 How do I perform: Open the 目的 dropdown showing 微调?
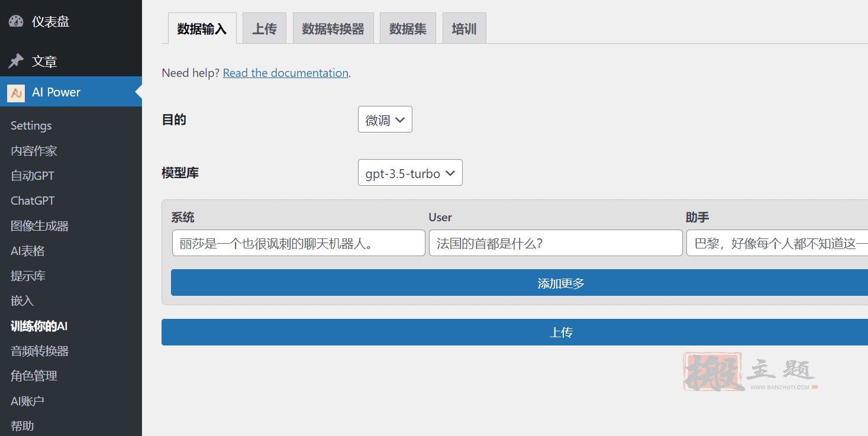point(385,120)
